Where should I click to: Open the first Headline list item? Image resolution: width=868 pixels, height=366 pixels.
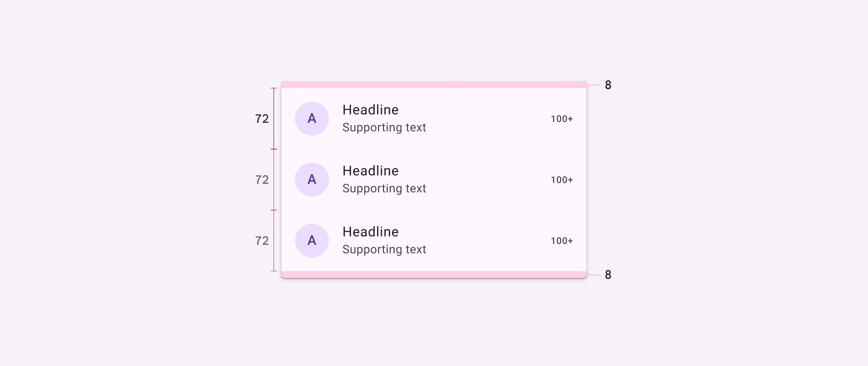coord(370,110)
